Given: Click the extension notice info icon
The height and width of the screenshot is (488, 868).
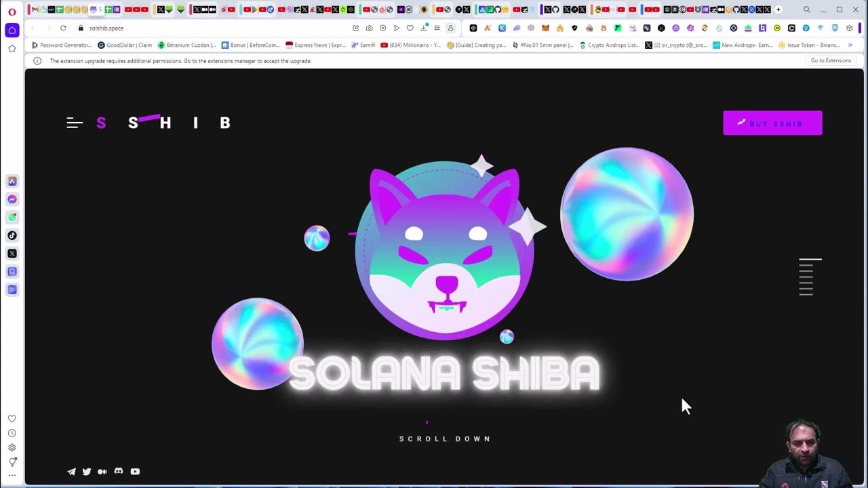Looking at the screenshot, I should pos(37,60).
